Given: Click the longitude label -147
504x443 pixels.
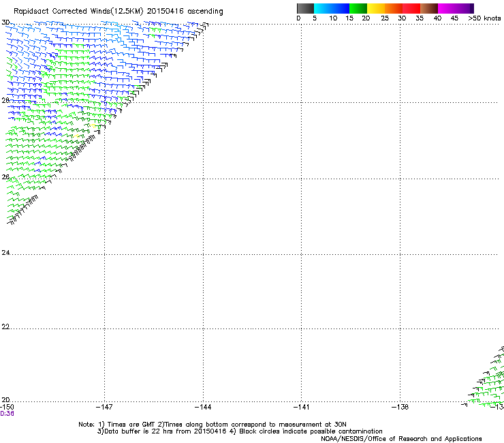Looking at the screenshot, I should pos(104,407).
